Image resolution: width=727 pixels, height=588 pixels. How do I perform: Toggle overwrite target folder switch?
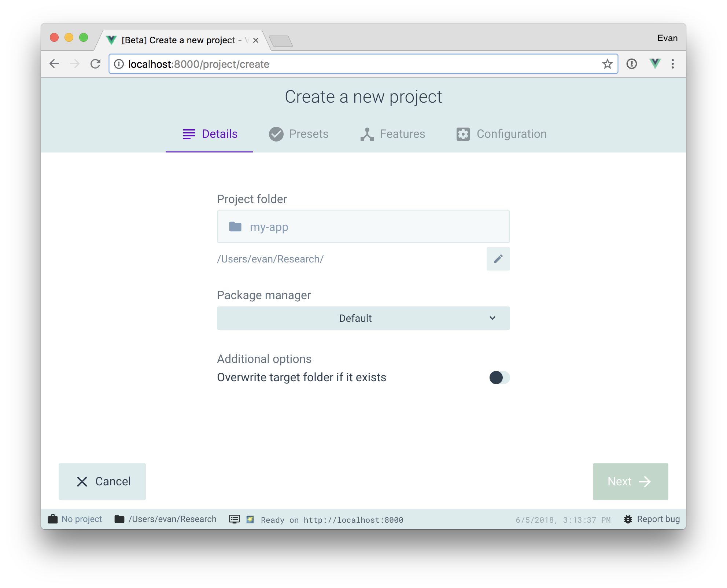click(x=498, y=378)
